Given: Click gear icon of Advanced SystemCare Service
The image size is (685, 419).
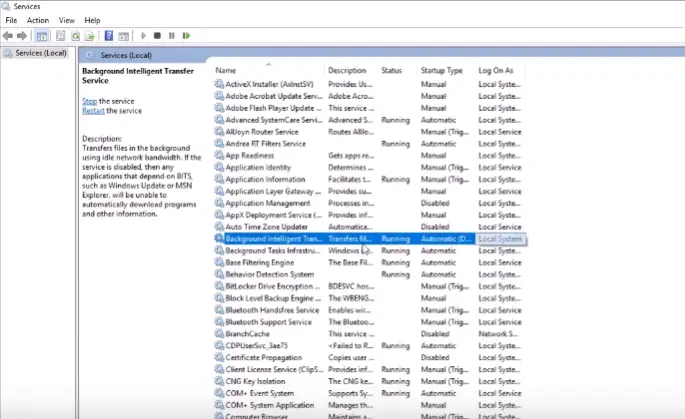Looking at the screenshot, I should pyautogui.click(x=219, y=119).
